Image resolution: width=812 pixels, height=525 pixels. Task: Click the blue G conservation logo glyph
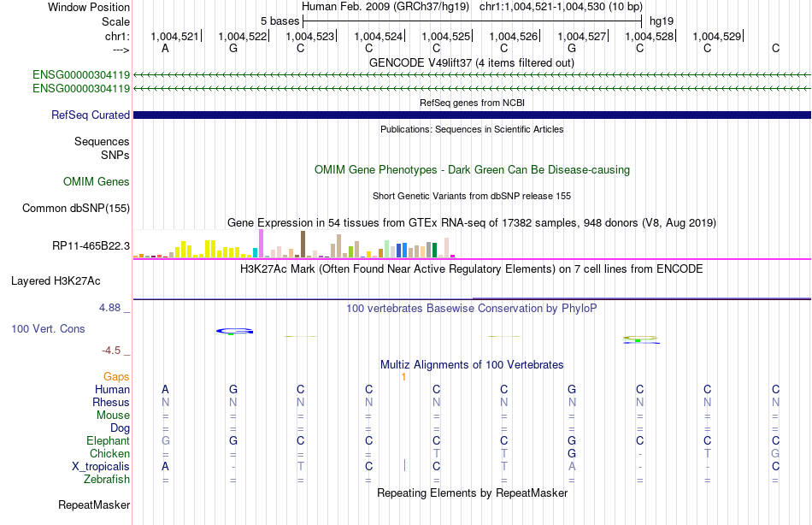234,331
